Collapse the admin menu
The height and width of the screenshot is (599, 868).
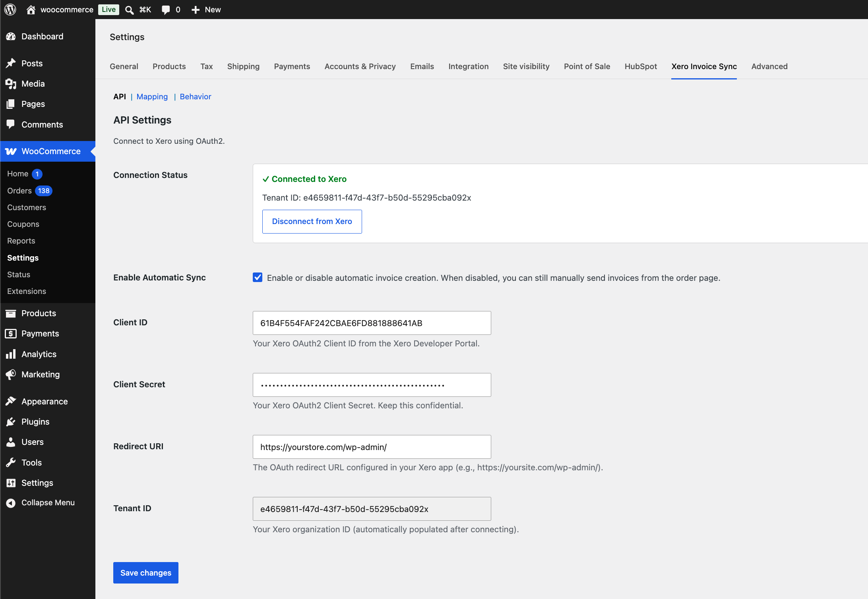[40, 503]
